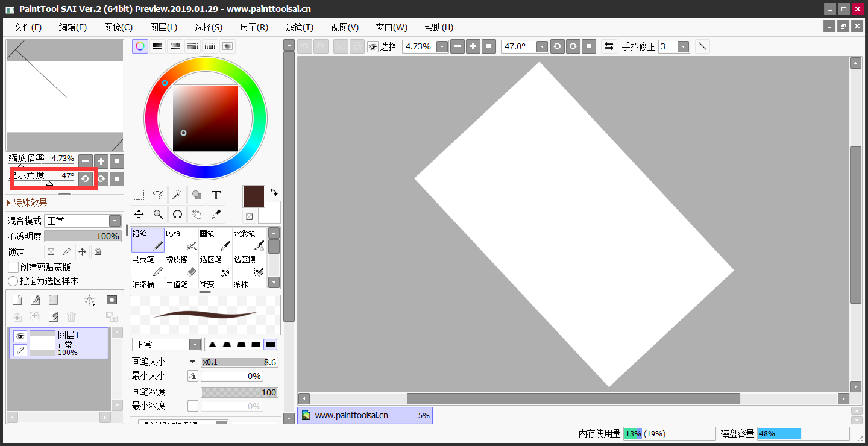
Task: Reset zoom in navigator panel
Action: [x=117, y=161]
